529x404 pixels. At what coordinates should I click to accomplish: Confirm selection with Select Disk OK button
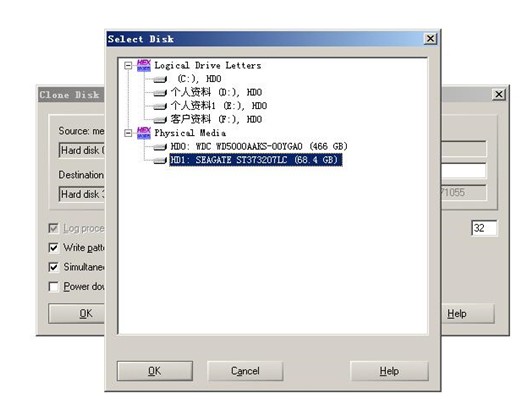tap(155, 371)
